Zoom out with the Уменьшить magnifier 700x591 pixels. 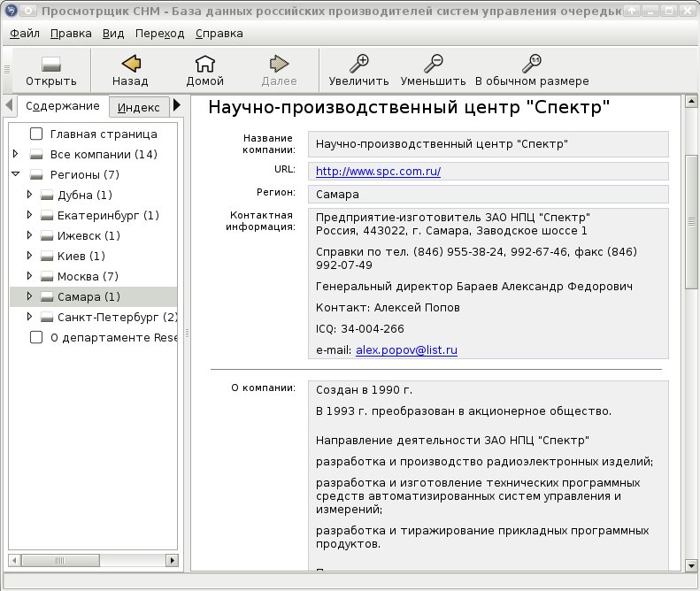(433, 64)
